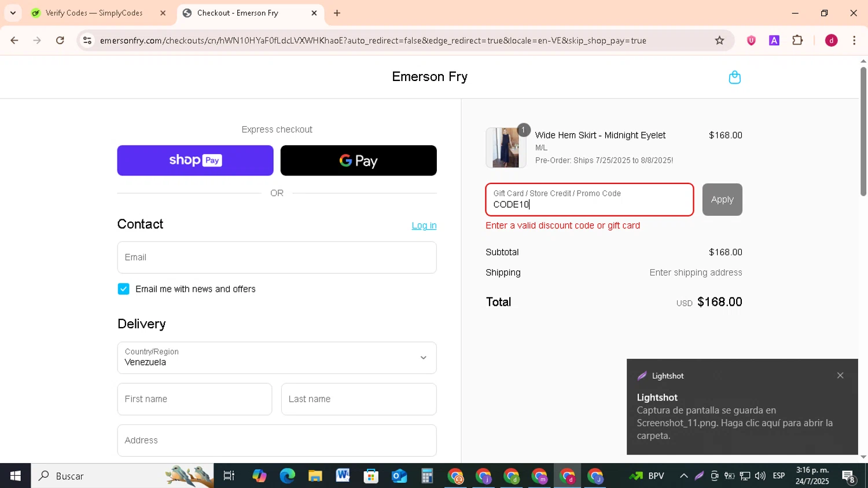Close the Verify Codes tab

click(163, 13)
